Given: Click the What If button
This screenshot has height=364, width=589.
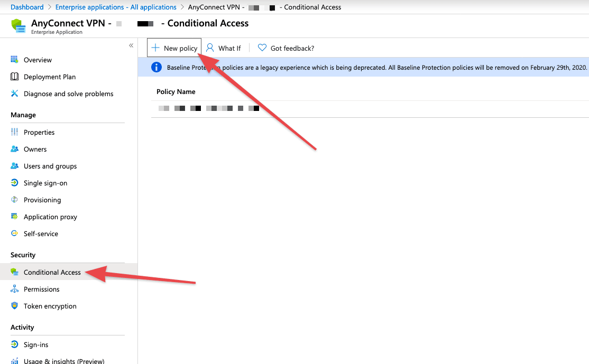Looking at the screenshot, I should (x=224, y=48).
